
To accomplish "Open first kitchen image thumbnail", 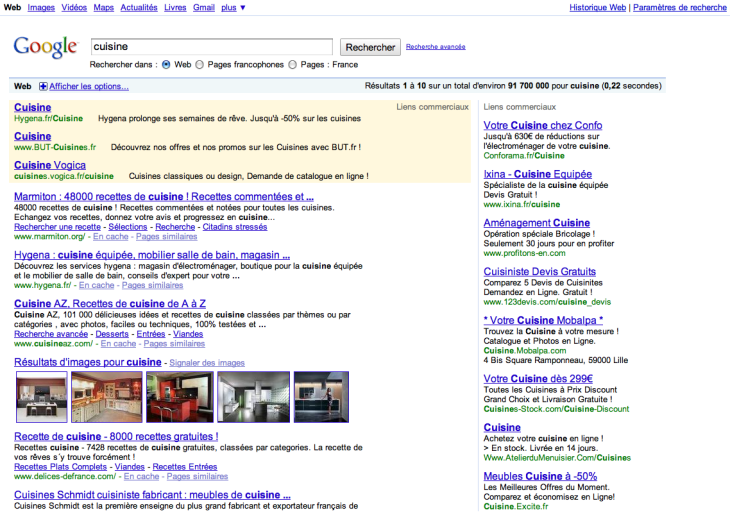I will (x=41, y=397).
